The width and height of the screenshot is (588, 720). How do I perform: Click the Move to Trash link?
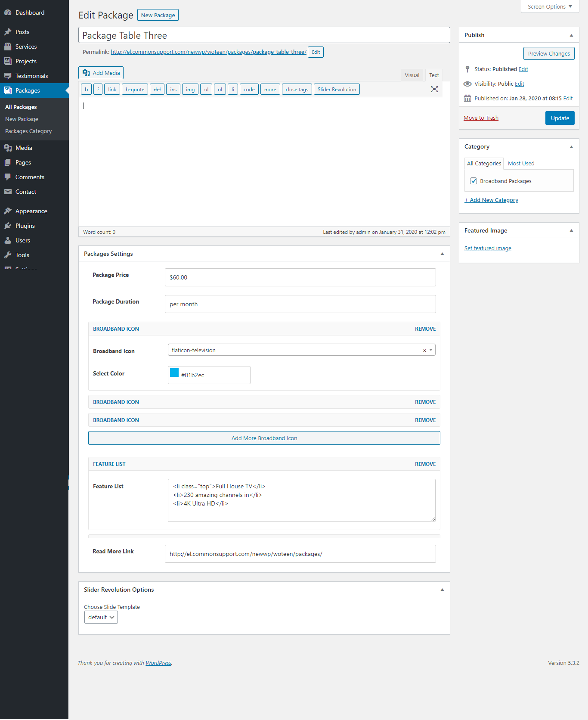481,118
